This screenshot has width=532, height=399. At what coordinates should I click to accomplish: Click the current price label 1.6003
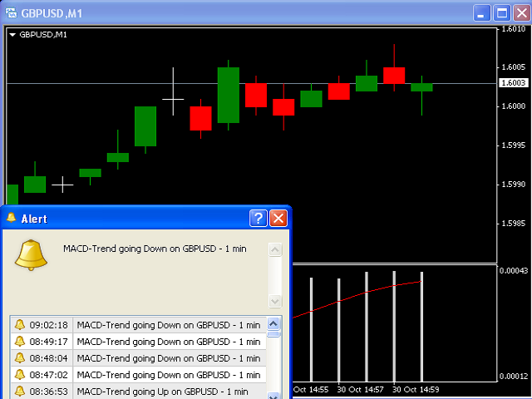coord(514,83)
